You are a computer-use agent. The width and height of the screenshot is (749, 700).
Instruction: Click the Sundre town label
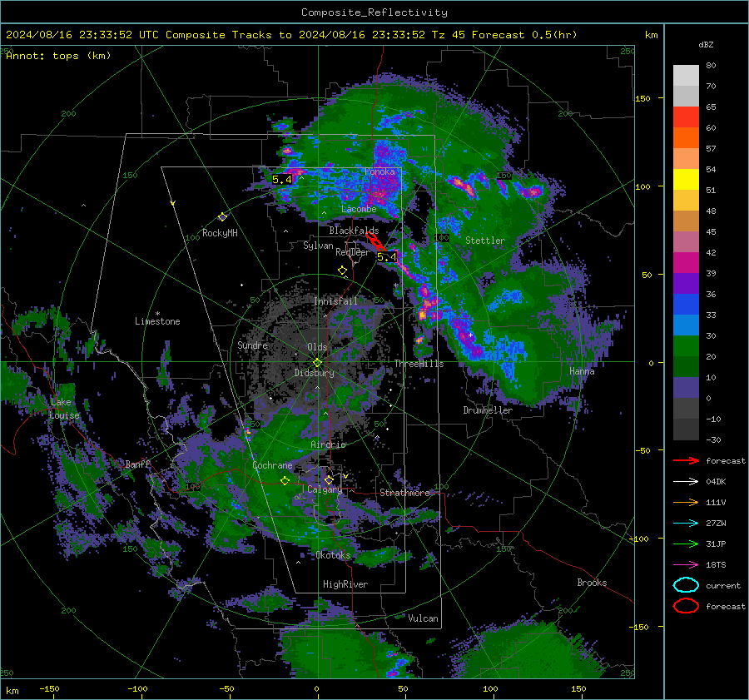[x=253, y=345]
